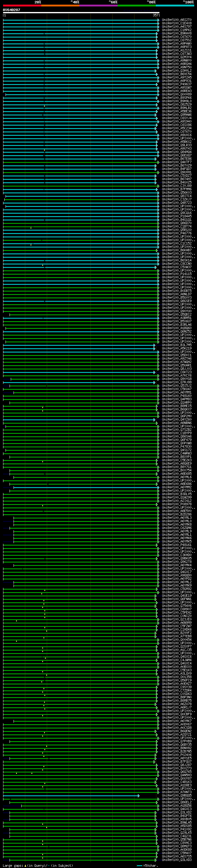Select hit label UniRef100_A1Z1S1
This screenshot has width=197, height=868.
(177, 50)
